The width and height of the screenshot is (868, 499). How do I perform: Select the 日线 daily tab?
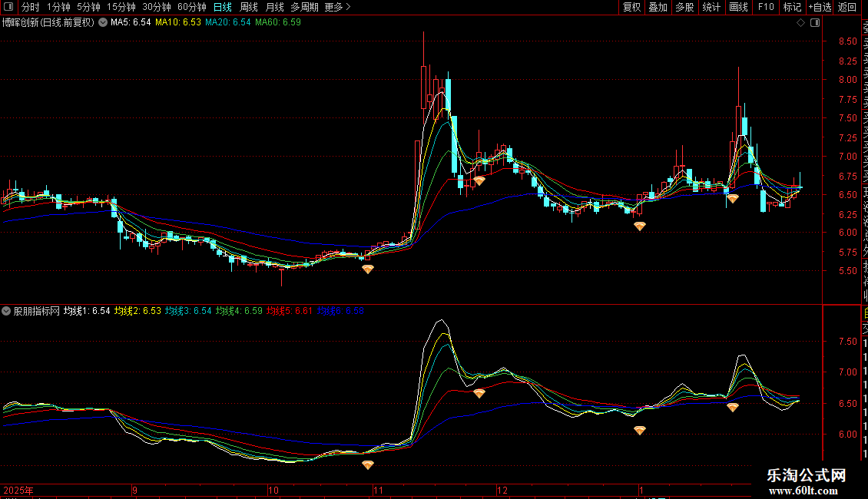[x=223, y=7]
